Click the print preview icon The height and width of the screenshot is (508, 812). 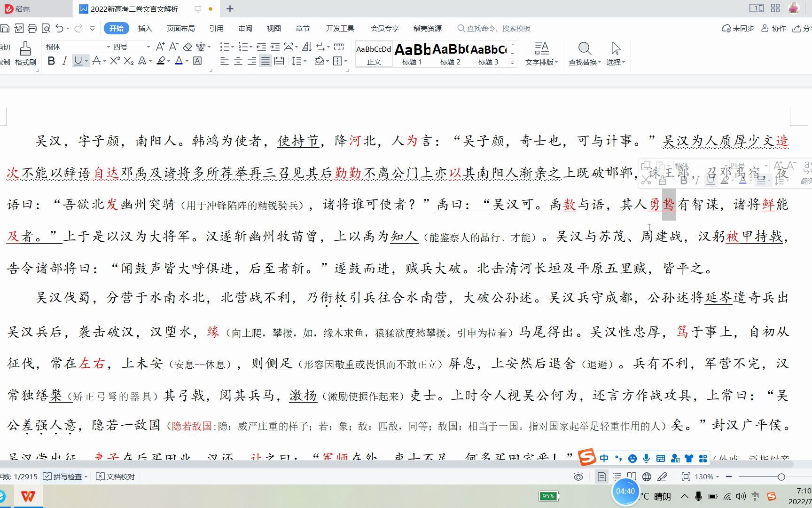click(46, 29)
